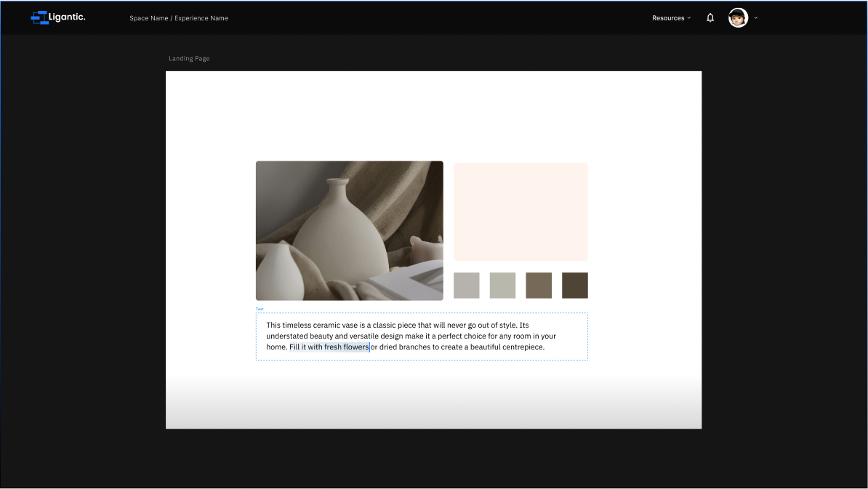The height and width of the screenshot is (489, 868).
Task: Select the pale peach placeholder block
Action: click(521, 211)
